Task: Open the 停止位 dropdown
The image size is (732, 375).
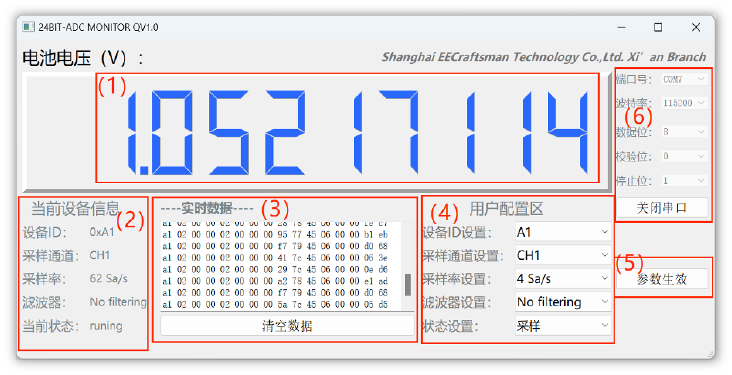Action: point(684,180)
